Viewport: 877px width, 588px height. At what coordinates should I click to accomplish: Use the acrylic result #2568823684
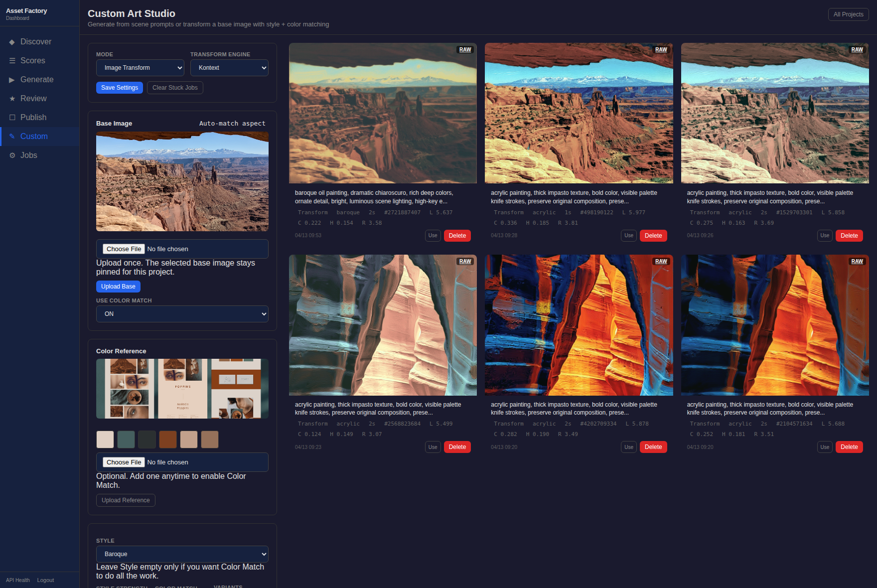pos(433,447)
